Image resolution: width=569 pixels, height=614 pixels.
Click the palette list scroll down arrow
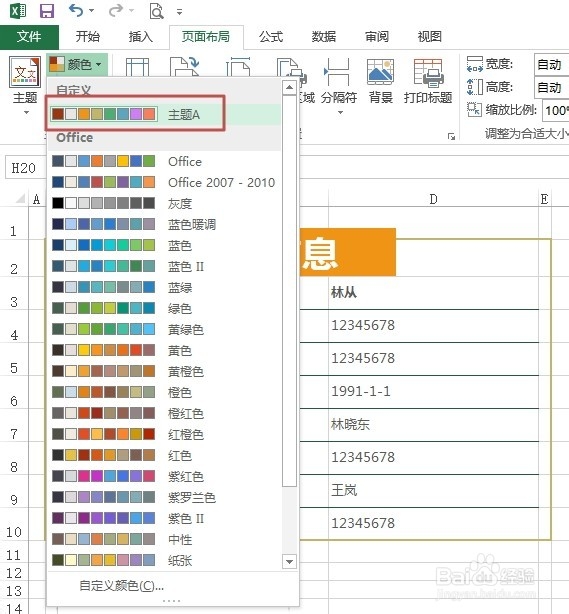point(289,562)
